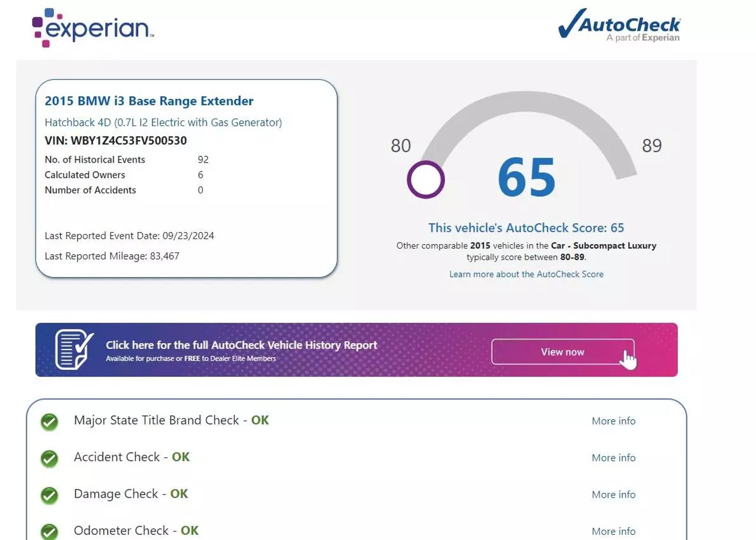Click the No. of Historical Events value 92
756x540 pixels.
(x=203, y=159)
